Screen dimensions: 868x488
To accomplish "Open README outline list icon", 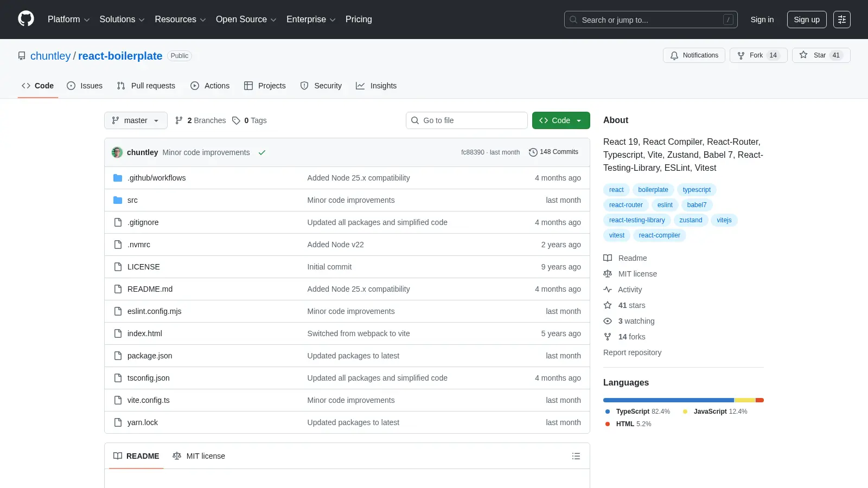I will (576, 456).
